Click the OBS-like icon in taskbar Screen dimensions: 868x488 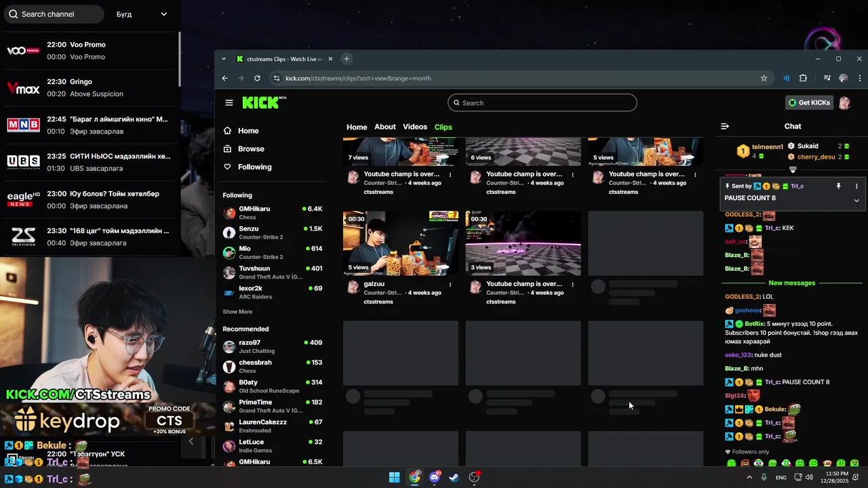click(475, 477)
